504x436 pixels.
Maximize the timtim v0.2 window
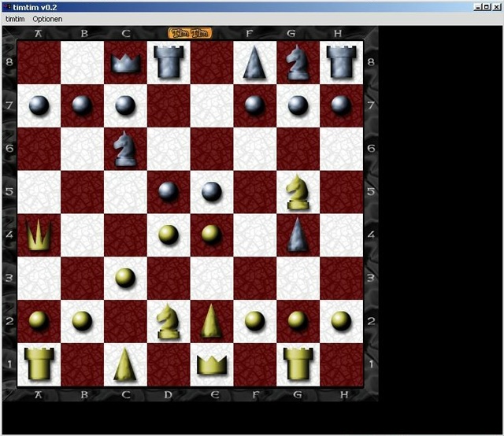pyautogui.click(x=487, y=7)
